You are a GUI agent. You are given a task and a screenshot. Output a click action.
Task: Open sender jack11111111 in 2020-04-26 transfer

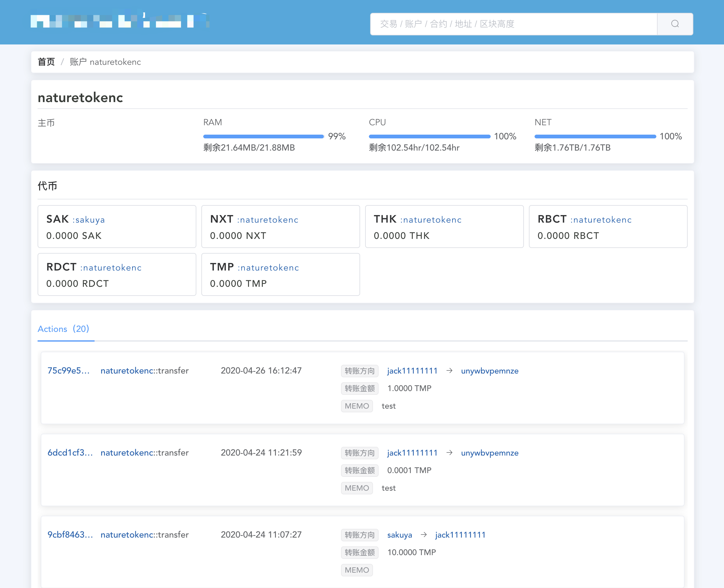[x=412, y=371]
